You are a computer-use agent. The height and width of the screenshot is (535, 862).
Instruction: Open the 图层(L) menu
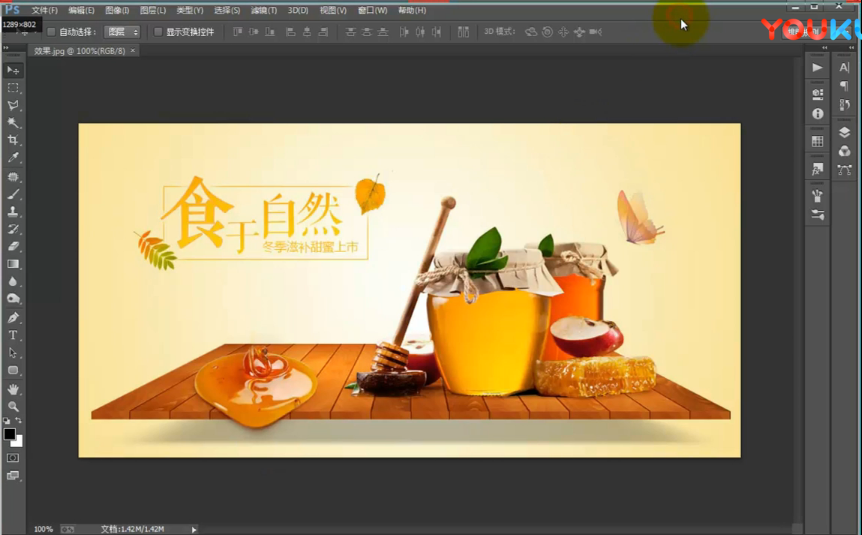tap(153, 10)
